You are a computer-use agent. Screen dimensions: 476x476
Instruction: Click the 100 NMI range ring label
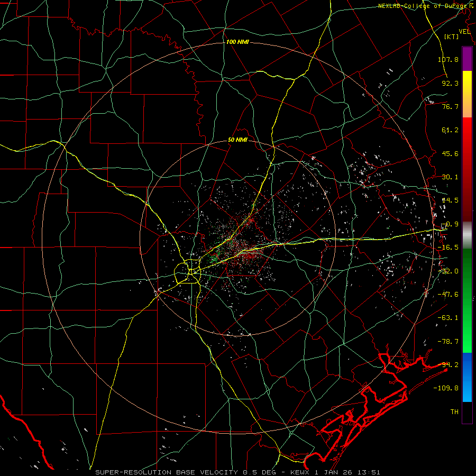(x=237, y=42)
